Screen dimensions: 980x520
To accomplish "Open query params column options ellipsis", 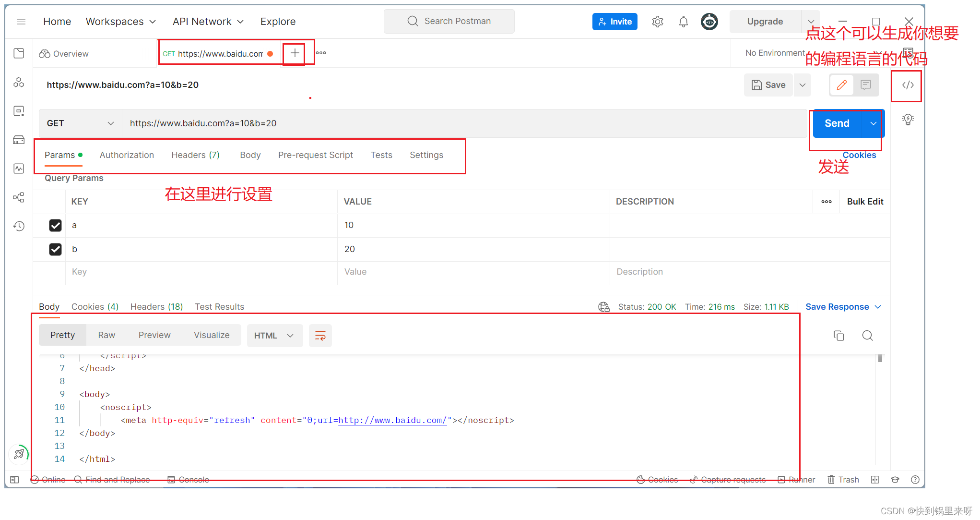I will [827, 202].
